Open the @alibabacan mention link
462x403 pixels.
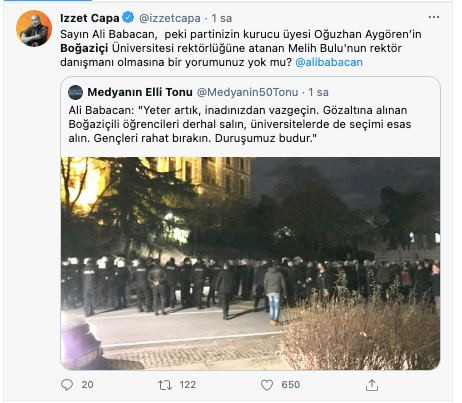tap(329, 62)
